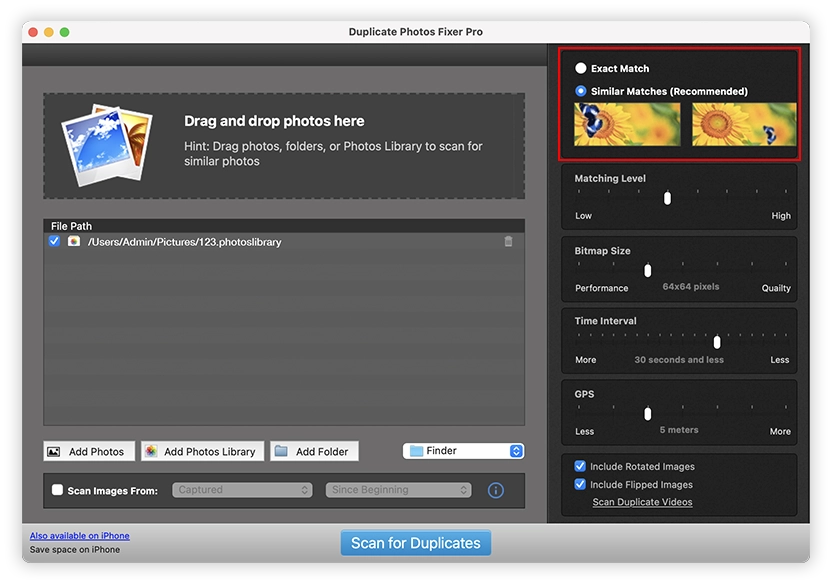
Task: Click the Bitmap Size slider handle
Action: click(648, 270)
